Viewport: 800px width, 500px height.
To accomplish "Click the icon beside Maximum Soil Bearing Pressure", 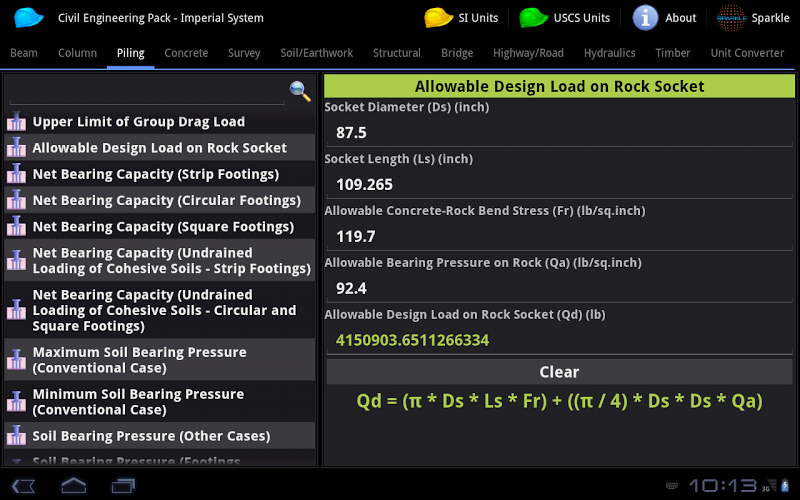I will [16, 360].
